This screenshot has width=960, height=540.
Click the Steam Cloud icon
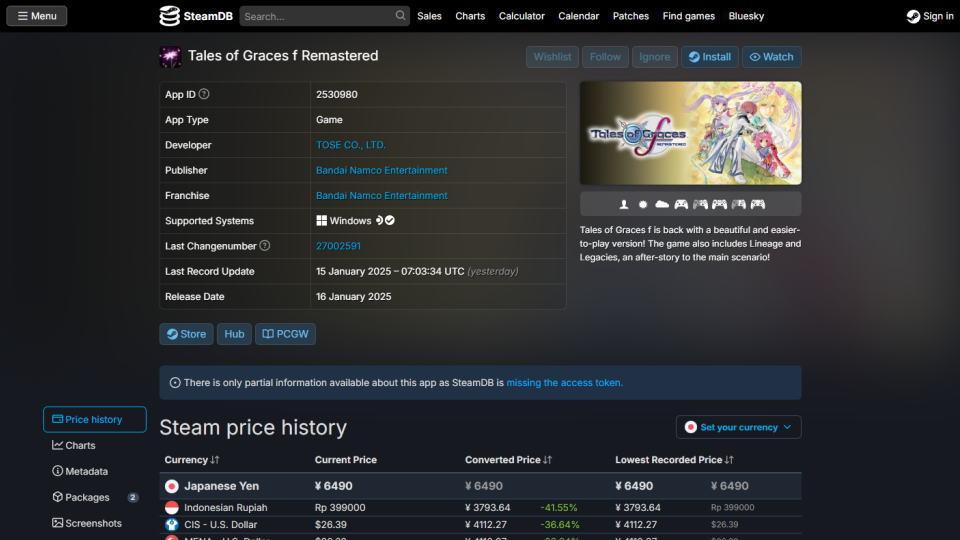pyautogui.click(x=662, y=204)
